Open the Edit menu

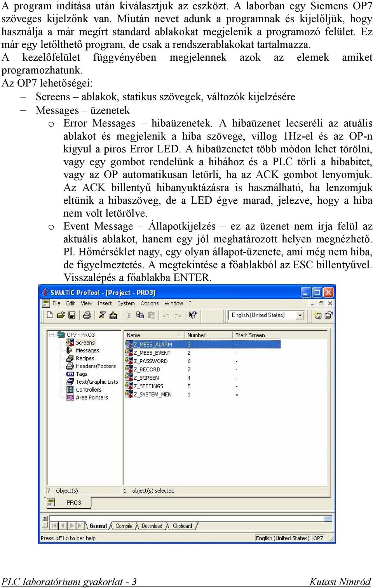(71, 303)
